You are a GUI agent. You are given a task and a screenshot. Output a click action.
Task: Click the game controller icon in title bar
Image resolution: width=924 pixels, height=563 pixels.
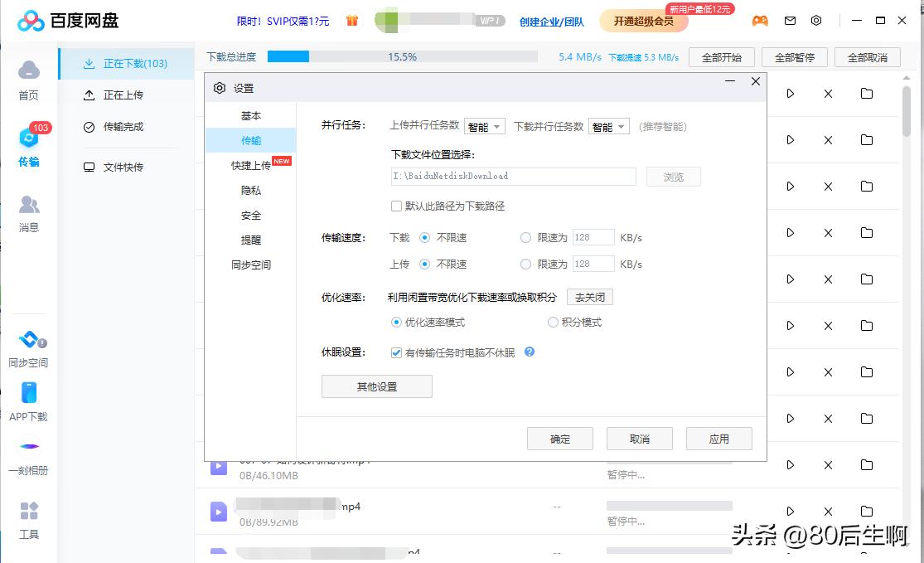pos(761,21)
